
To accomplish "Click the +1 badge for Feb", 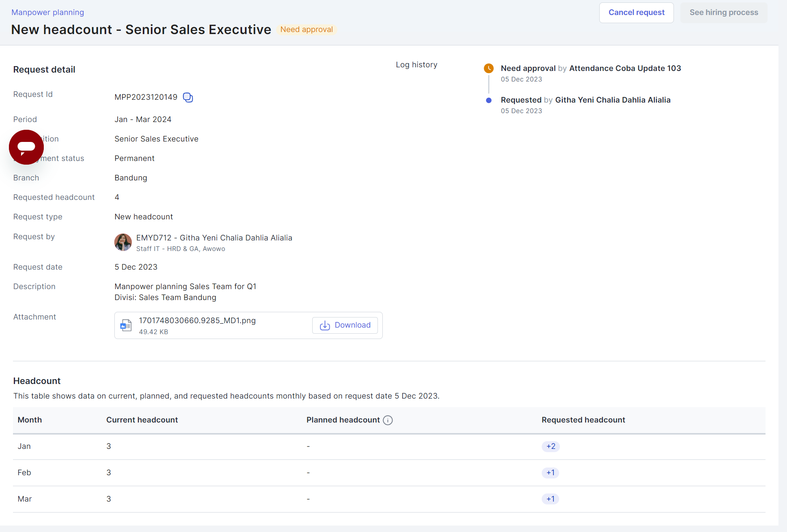I will [x=550, y=473].
